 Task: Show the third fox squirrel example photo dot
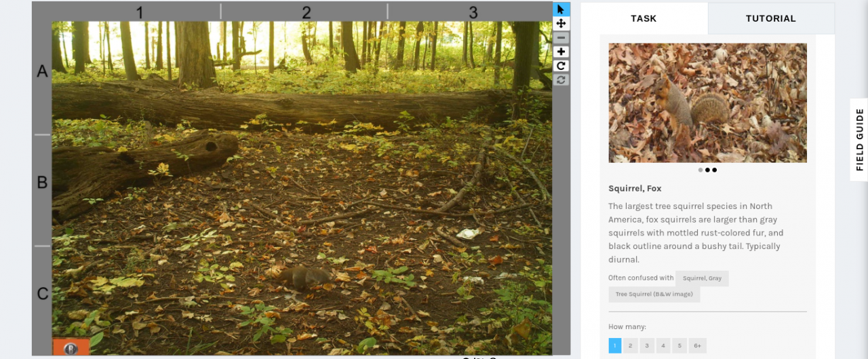(714, 170)
